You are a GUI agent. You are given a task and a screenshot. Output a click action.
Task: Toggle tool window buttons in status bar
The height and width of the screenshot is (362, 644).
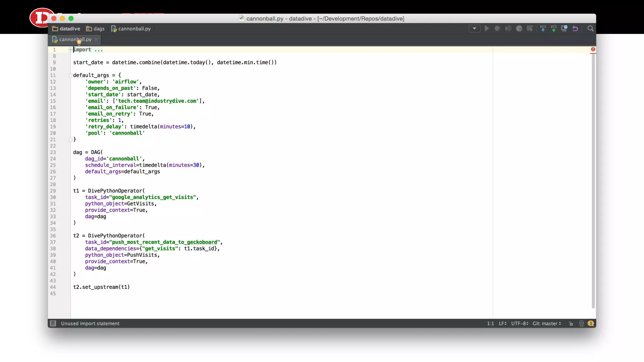click(x=53, y=323)
